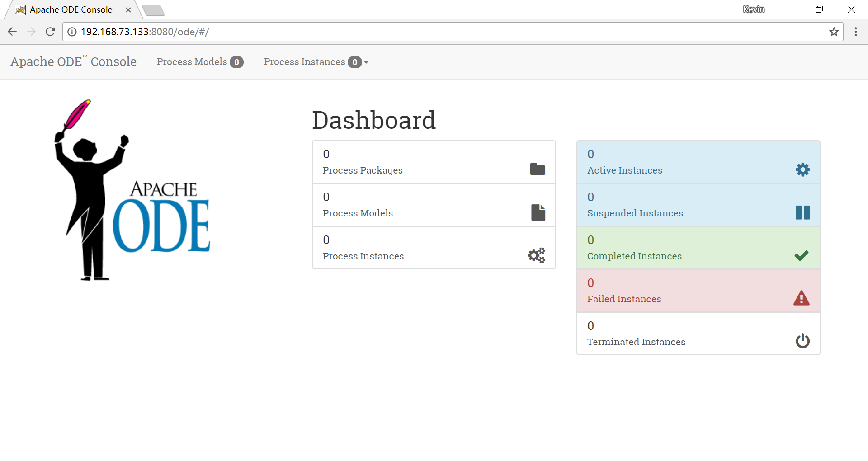Open the Process Models navbar menu

tap(200, 62)
